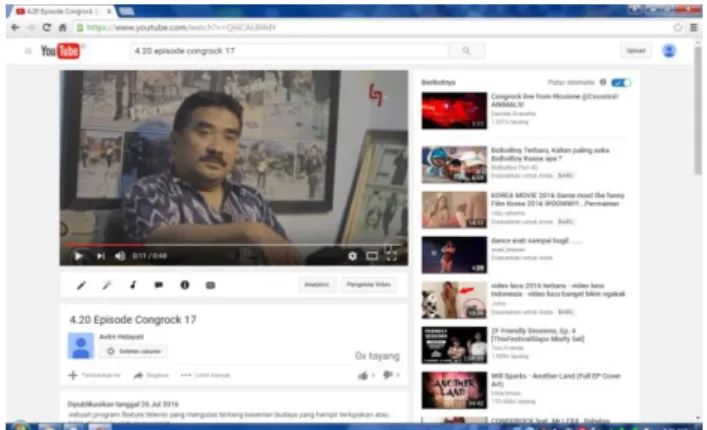This screenshot has width=707, height=430.
Task: Open the Another Land video thumbnail
Action: pyautogui.click(x=454, y=390)
